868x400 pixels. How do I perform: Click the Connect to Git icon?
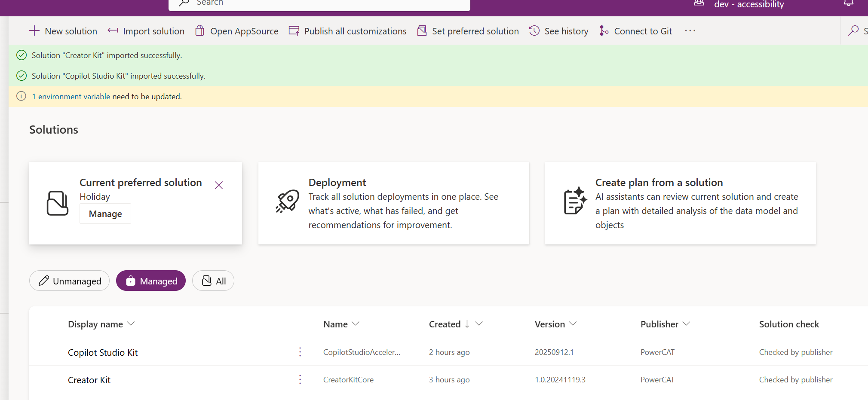(x=604, y=31)
